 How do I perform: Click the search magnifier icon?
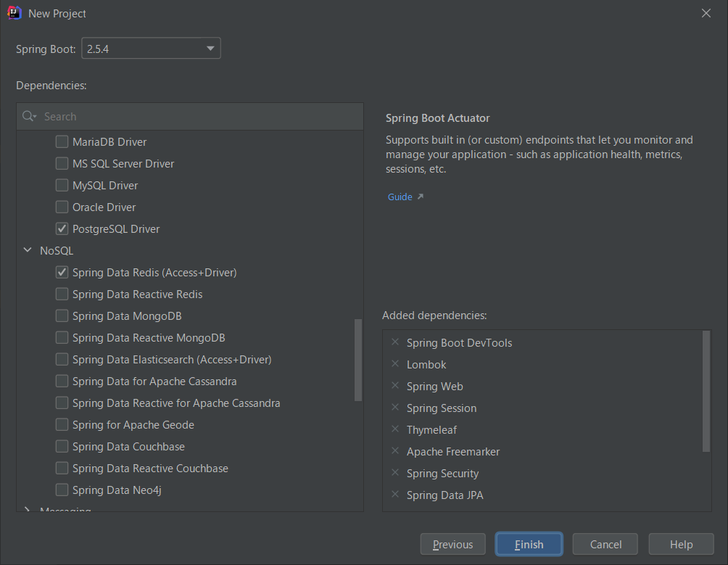(29, 116)
